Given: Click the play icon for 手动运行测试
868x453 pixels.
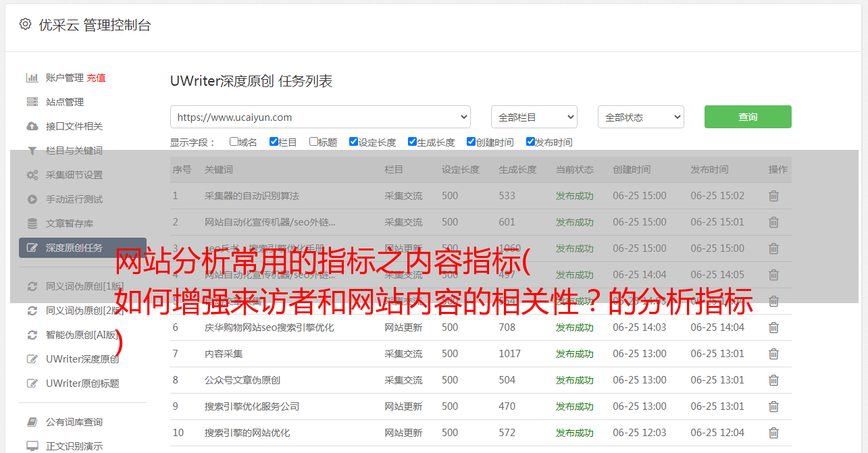Looking at the screenshot, I should coord(32,199).
